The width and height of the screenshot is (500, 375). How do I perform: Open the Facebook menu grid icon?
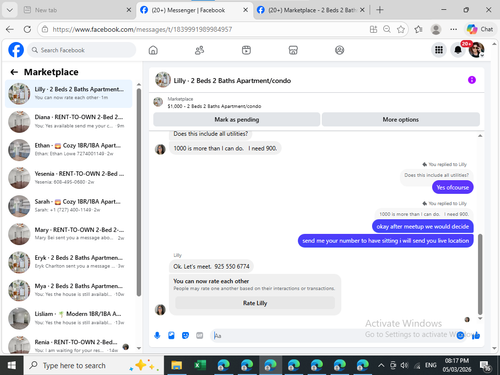click(x=439, y=50)
